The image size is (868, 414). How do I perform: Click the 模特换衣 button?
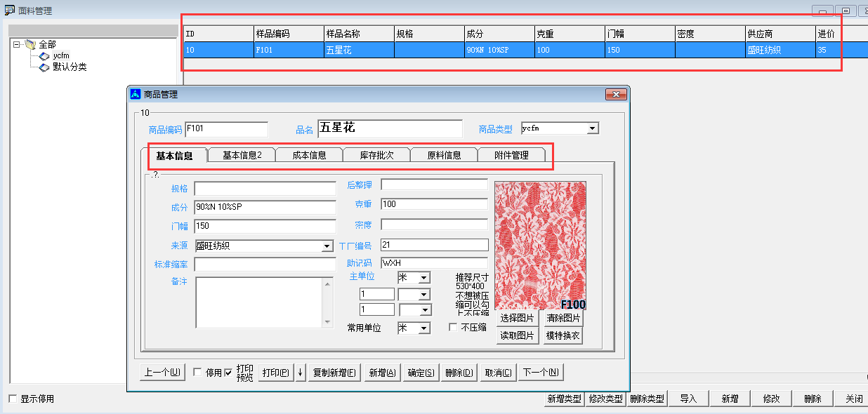coord(563,335)
